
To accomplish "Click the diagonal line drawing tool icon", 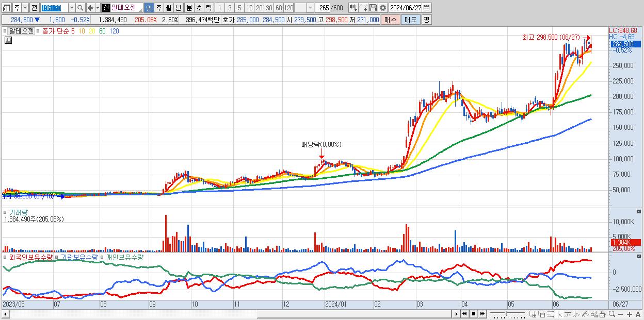I will 585,314.
